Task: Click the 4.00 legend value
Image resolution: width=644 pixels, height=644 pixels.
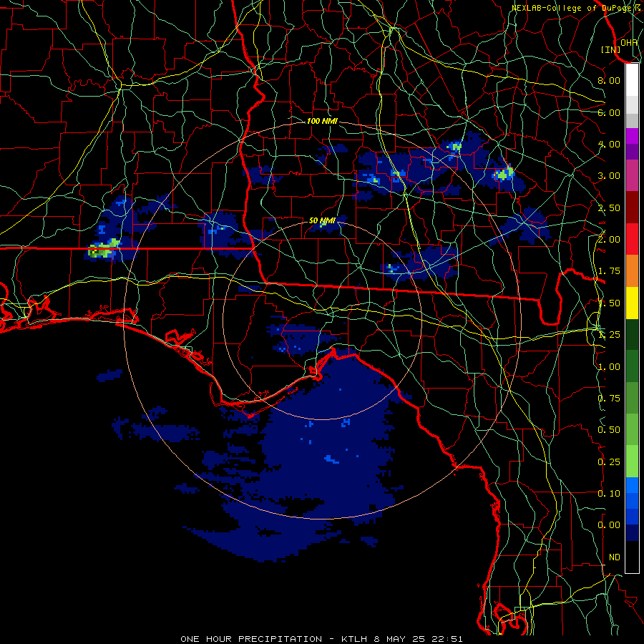Action: click(609, 144)
